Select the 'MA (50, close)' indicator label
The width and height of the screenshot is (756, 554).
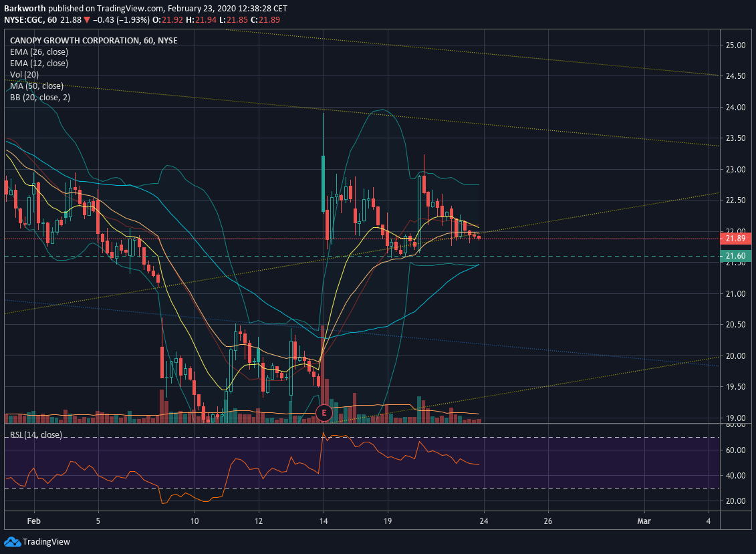tap(37, 86)
